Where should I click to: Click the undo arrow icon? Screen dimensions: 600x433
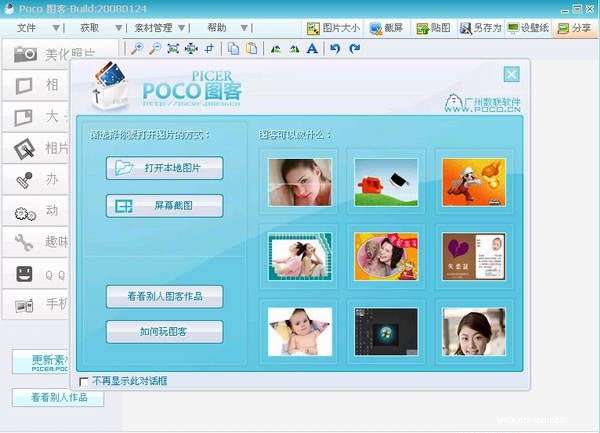335,49
